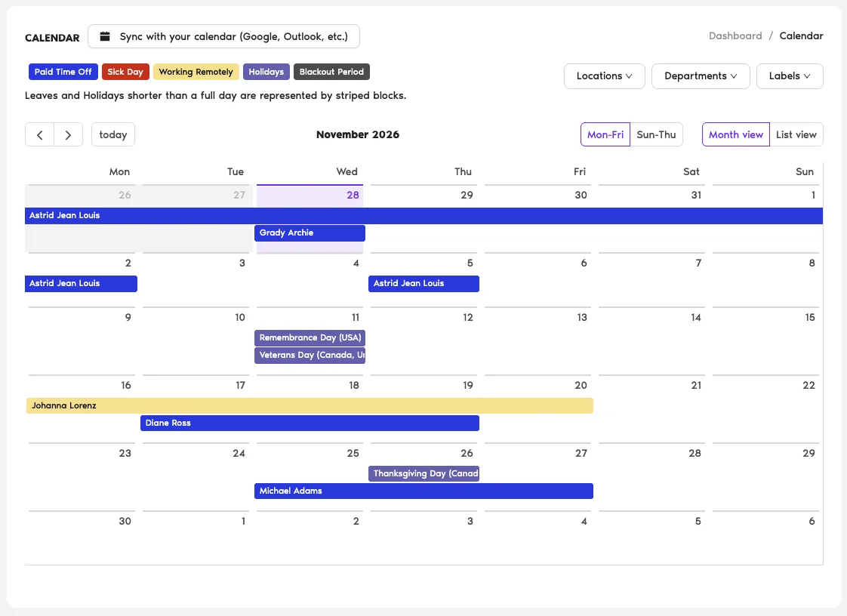Select day 17 in the calendar
847x616 pixels.
240,385
